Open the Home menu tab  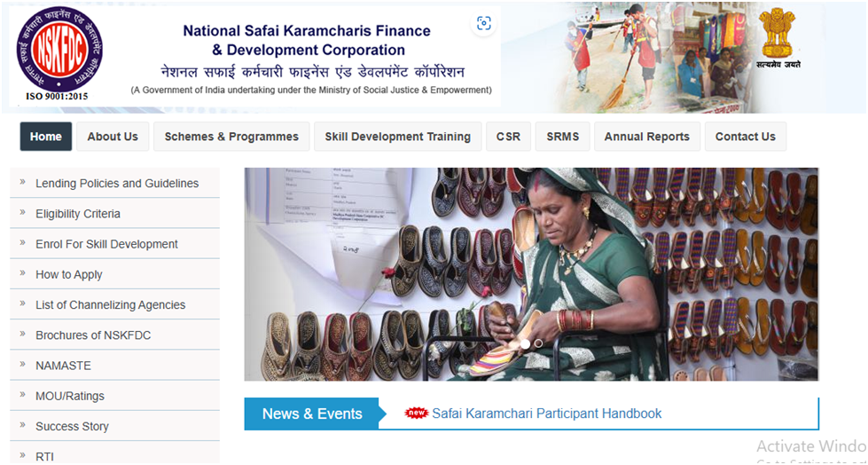click(x=46, y=137)
